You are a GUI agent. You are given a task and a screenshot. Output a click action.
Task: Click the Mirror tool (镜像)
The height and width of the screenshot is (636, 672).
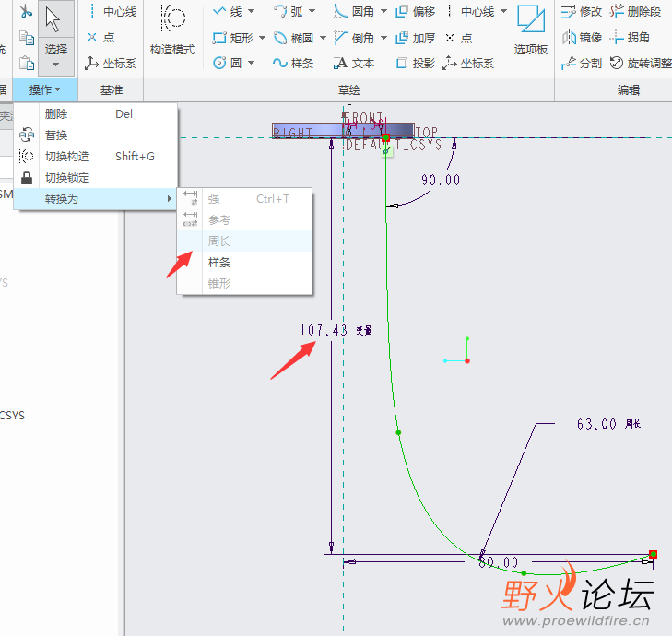coord(581,38)
